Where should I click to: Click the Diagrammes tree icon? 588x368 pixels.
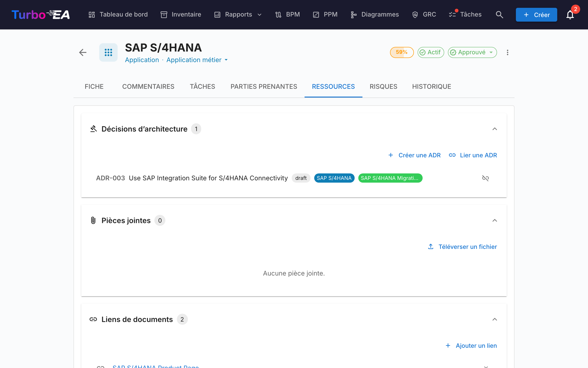coord(353,14)
